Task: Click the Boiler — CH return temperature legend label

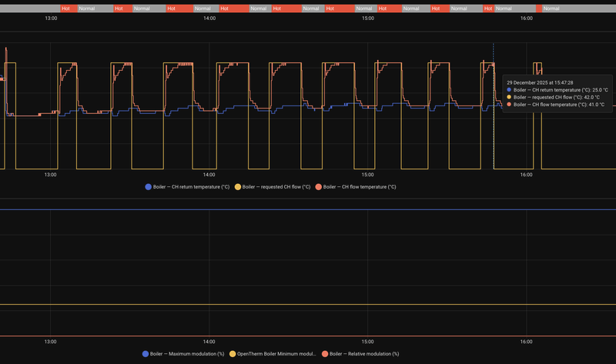Action: [191, 187]
